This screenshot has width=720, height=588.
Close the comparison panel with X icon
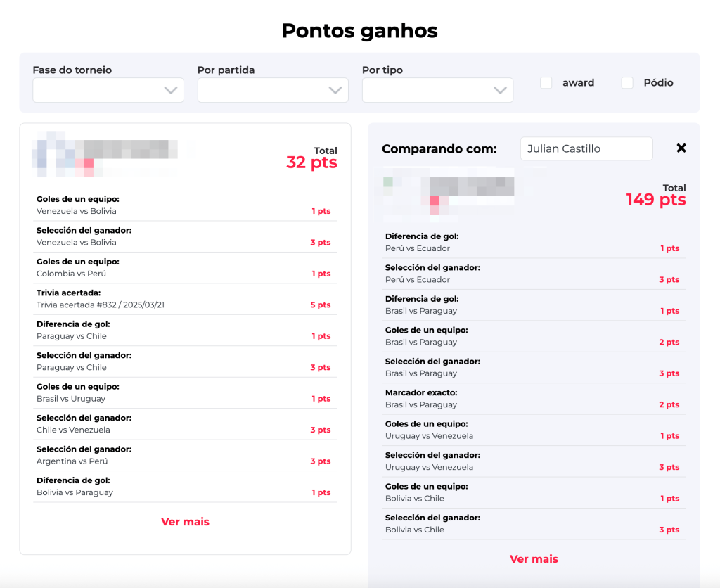[681, 148]
